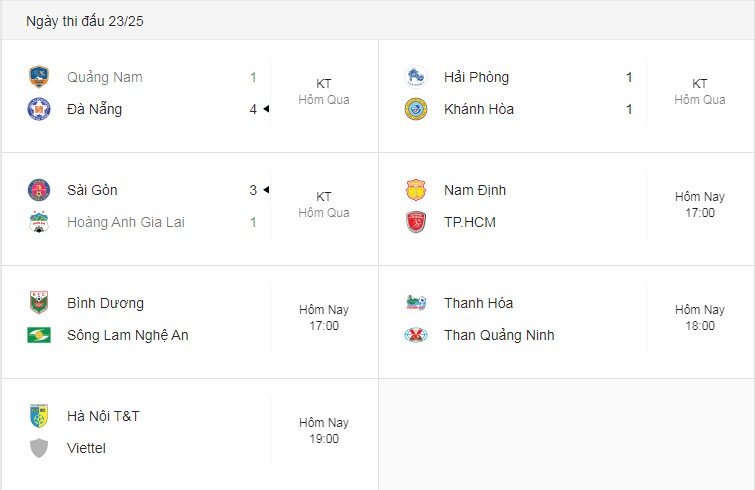
Task: Select the Sông Lam Nghệ An logo
Action: 39,335
